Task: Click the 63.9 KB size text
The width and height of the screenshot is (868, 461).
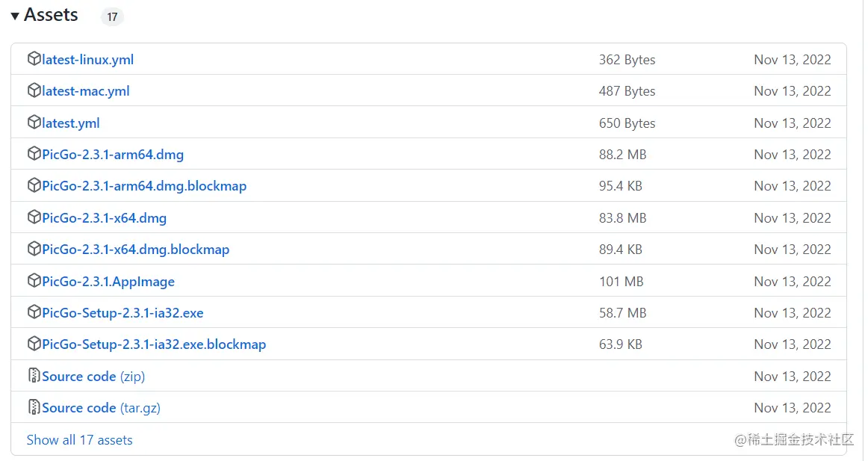Action: click(621, 344)
